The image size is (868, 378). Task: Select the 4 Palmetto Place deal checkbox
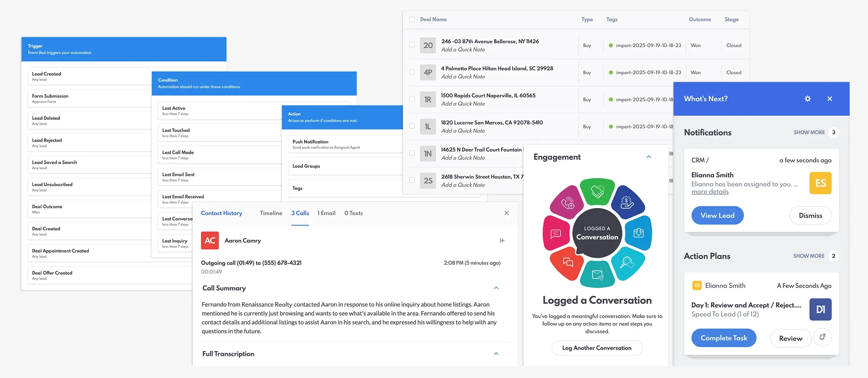[412, 72]
